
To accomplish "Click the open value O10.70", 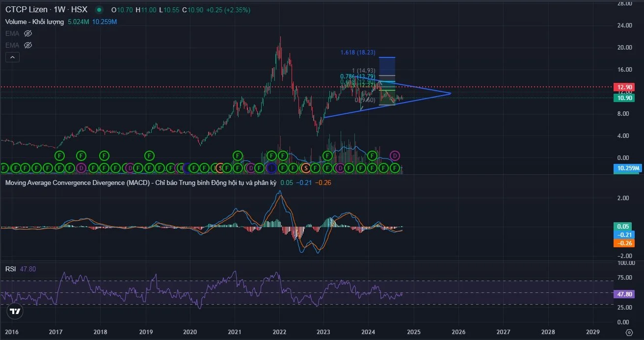I will 122,10.
